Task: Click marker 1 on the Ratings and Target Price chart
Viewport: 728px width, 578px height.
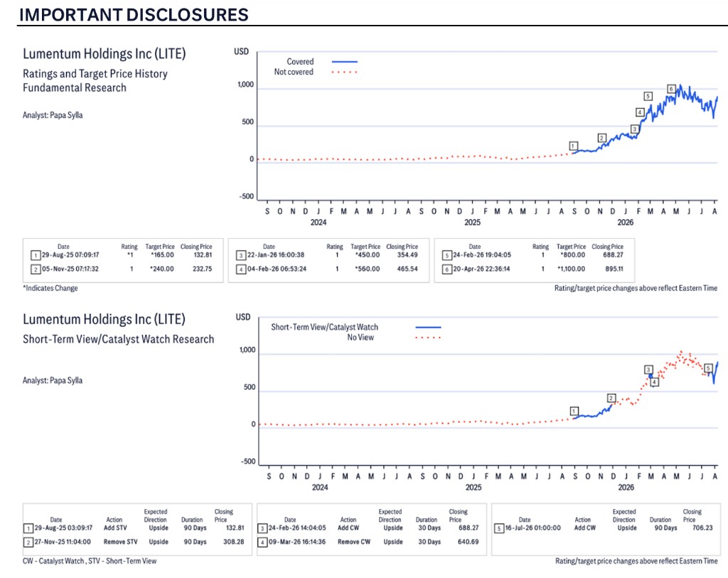Action: (574, 146)
